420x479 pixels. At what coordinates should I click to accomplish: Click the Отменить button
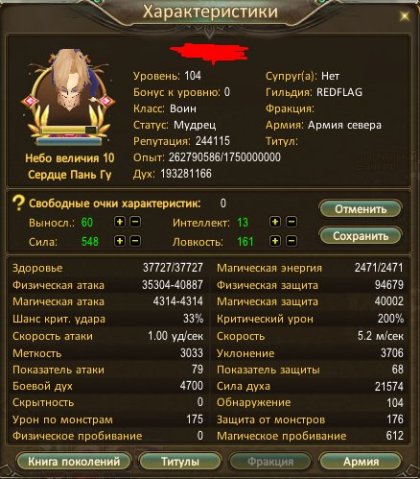(x=360, y=209)
